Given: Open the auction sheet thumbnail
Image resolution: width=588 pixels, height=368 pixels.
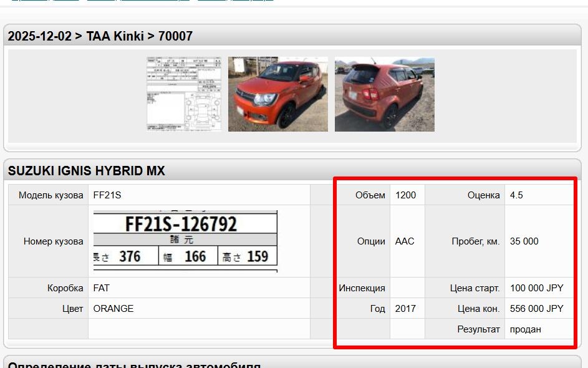Looking at the screenshot, I should [184, 94].
